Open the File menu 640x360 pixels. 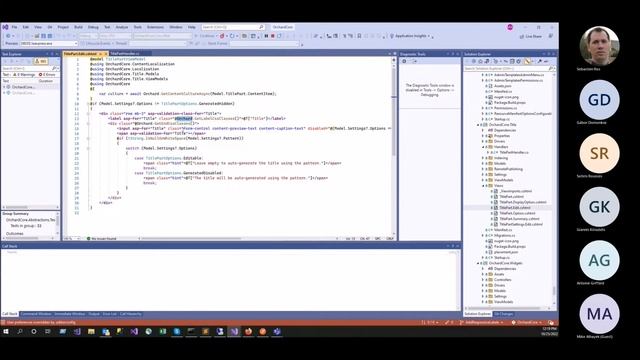[x=14, y=27]
